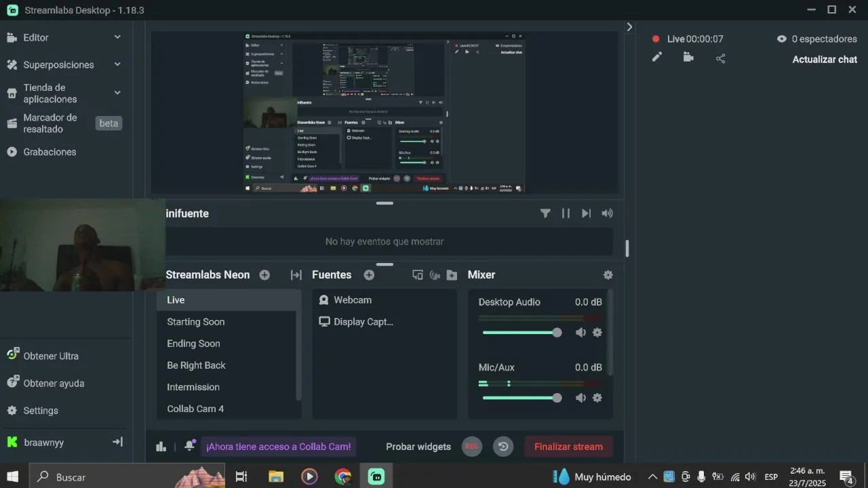Open the Windows Start menu

[x=13, y=476]
